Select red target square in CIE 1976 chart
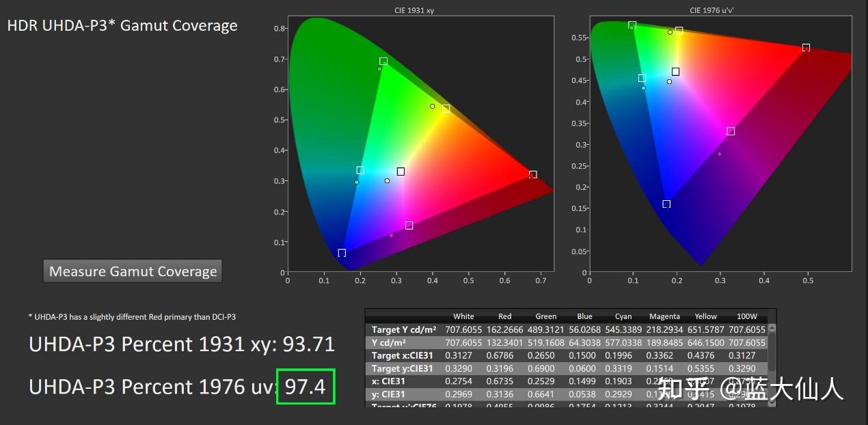Image resolution: width=868 pixels, height=425 pixels. click(806, 48)
